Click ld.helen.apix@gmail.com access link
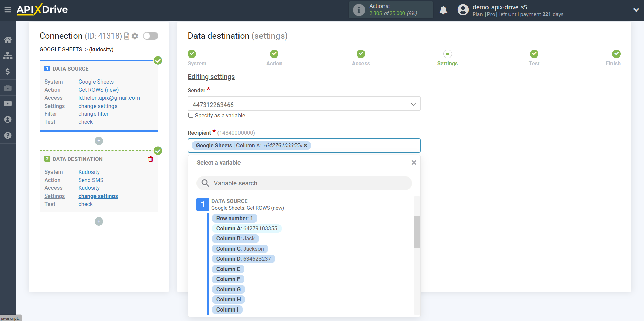644x321 pixels. [x=109, y=98]
